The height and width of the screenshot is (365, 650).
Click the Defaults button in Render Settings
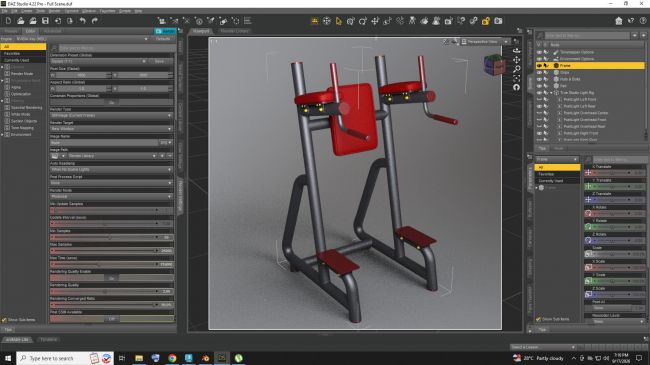coord(163,39)
